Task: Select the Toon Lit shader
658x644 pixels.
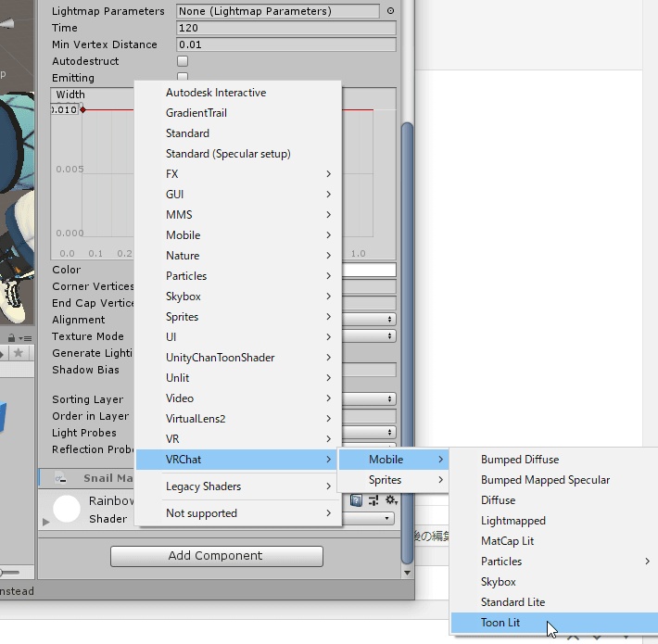Action: coord(500,623)
